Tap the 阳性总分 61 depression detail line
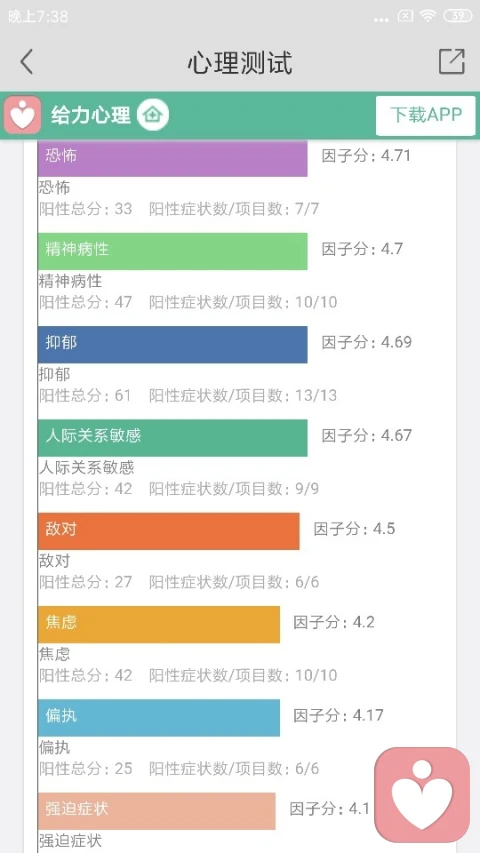 pos(188,395)
